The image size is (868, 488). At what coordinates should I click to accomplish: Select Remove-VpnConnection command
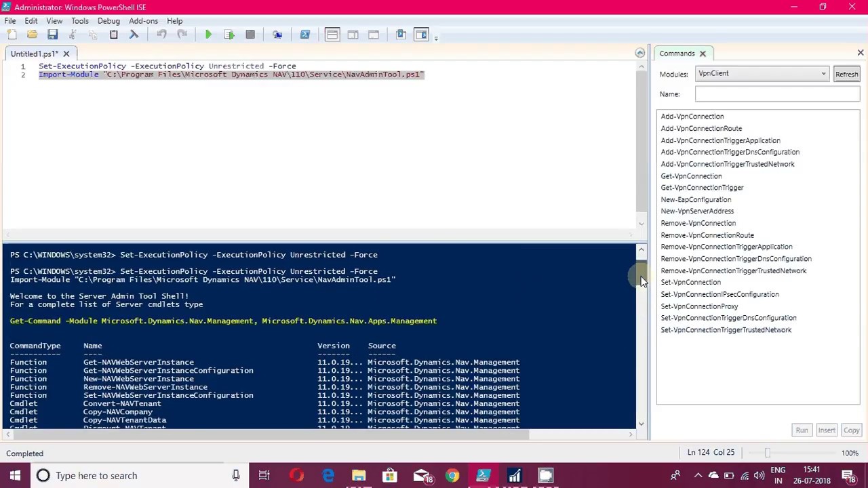698,223
